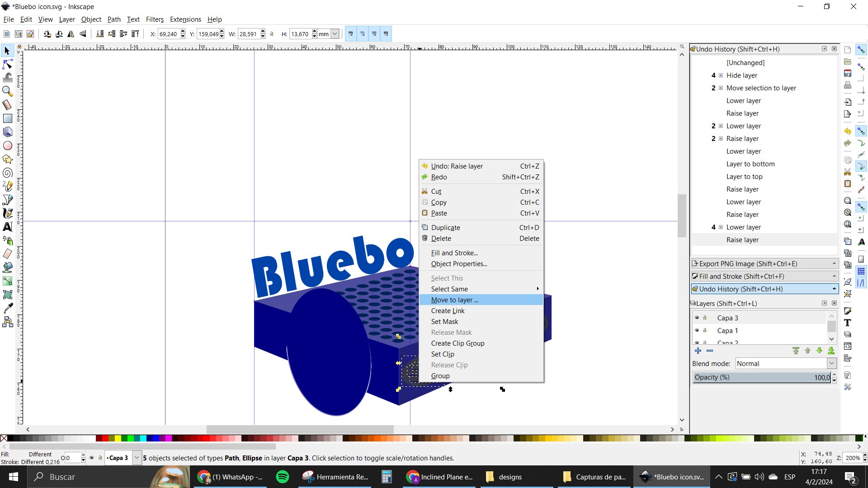Select the Eraser tool

click(7, 254)
